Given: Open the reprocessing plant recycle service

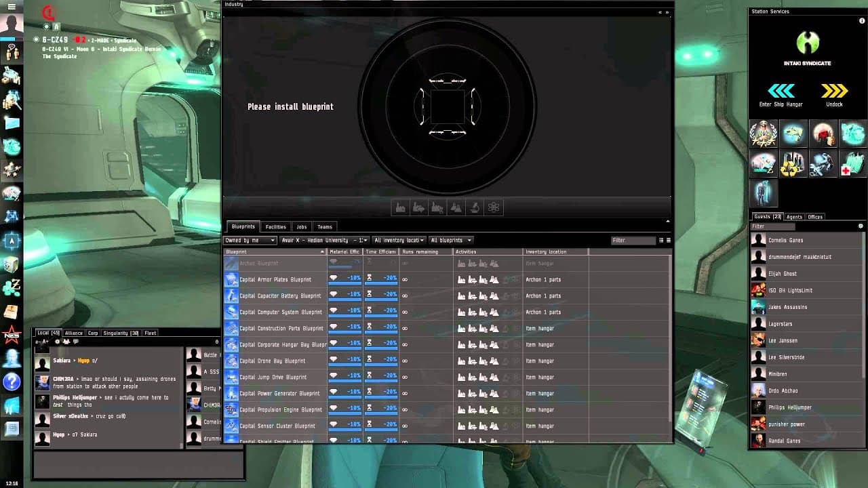Looking at the screenshot, I should click(x=793, y=163).
